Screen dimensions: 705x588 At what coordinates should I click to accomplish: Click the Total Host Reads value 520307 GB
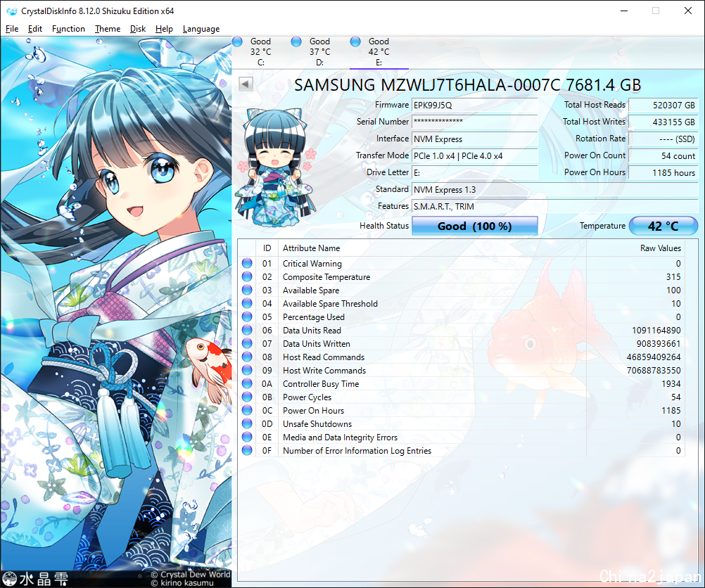[x=663, y=106]
